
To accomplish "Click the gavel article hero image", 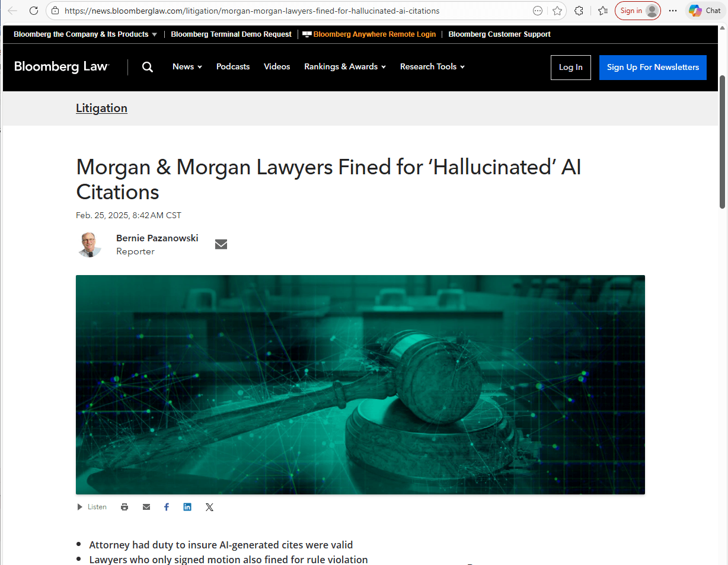I will pyautogui.click(x=360, y=385).
